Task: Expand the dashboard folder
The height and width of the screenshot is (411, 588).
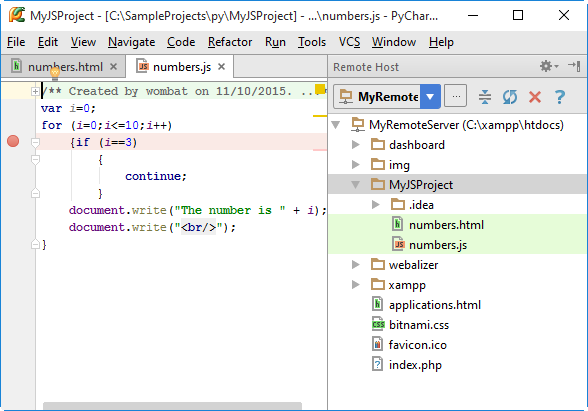Action: [356, 144]
